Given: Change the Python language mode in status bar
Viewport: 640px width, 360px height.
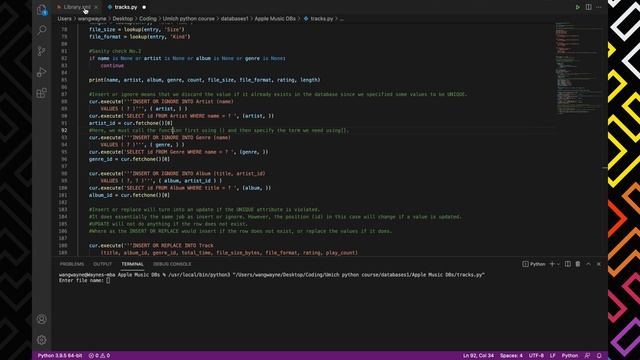Looking at the screenshot, I should (570, 356).
